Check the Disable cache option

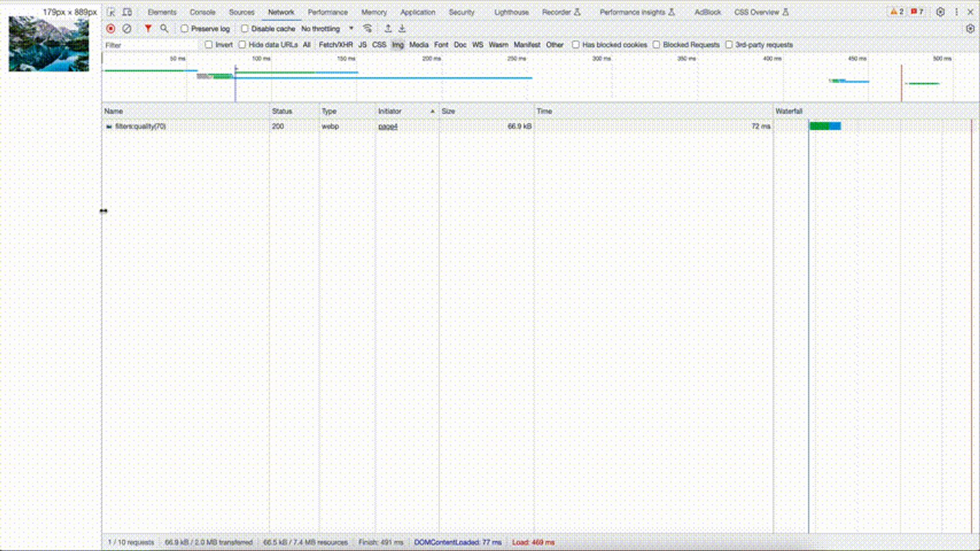point(245,29)
